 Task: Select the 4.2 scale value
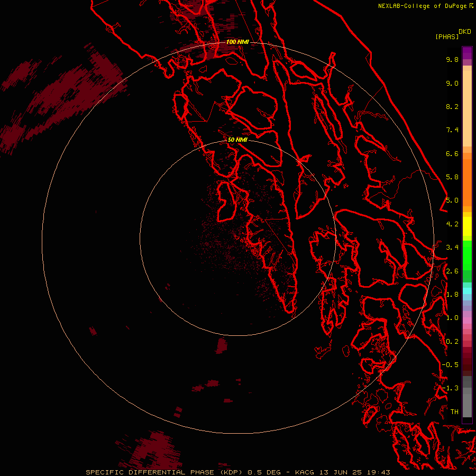tap(452, 224)
